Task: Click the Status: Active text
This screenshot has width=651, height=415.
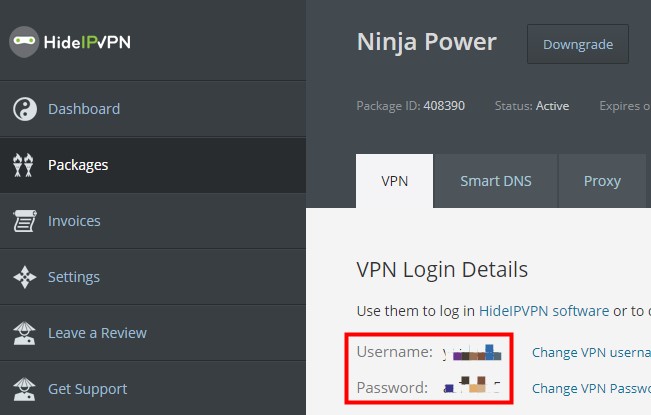Action: click(x=532, y=106)
